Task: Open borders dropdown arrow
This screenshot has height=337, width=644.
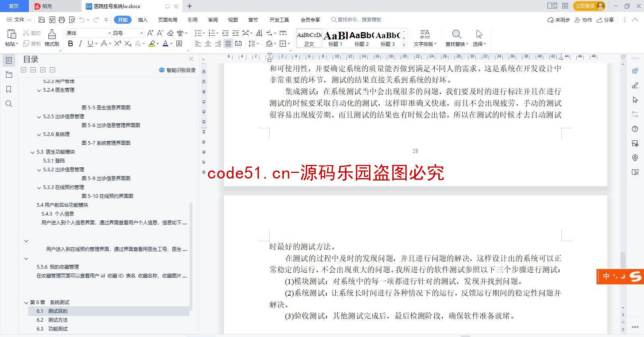Action: (289, 44)
